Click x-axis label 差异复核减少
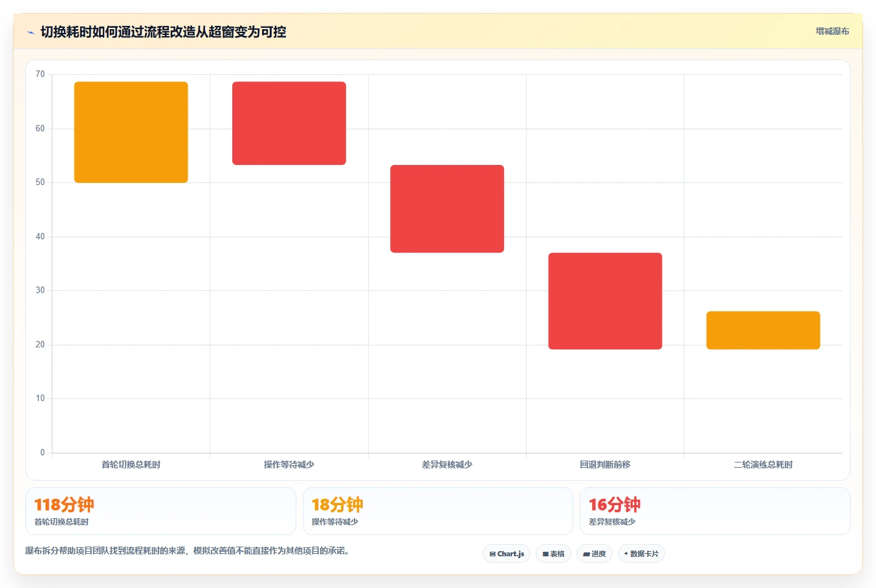Screen dimensions: 876x588 click(447, 464)
